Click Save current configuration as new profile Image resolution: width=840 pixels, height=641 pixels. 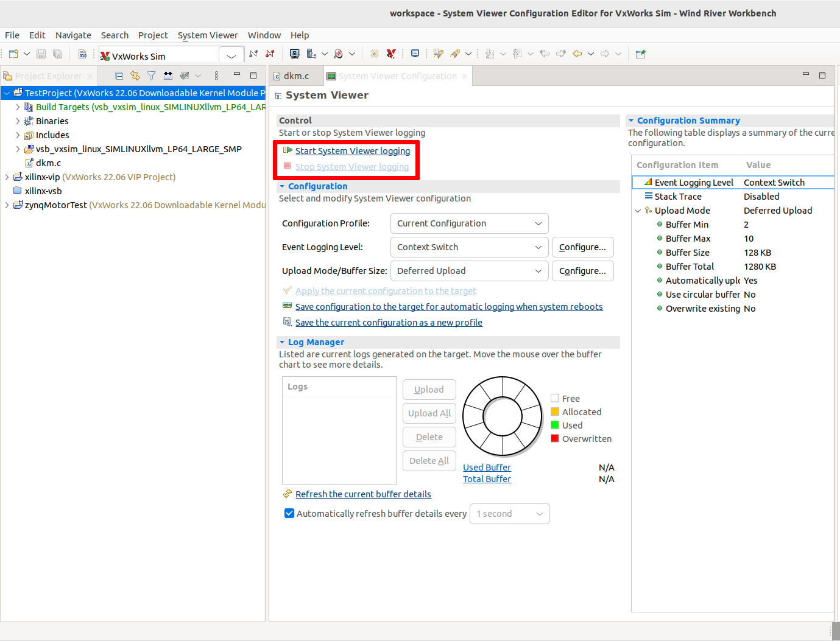click(389, 323)
